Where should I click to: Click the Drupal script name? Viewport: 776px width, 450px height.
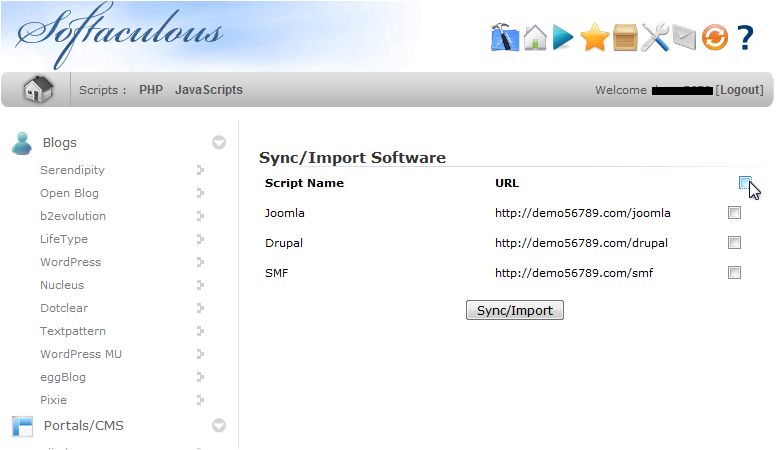284,243
